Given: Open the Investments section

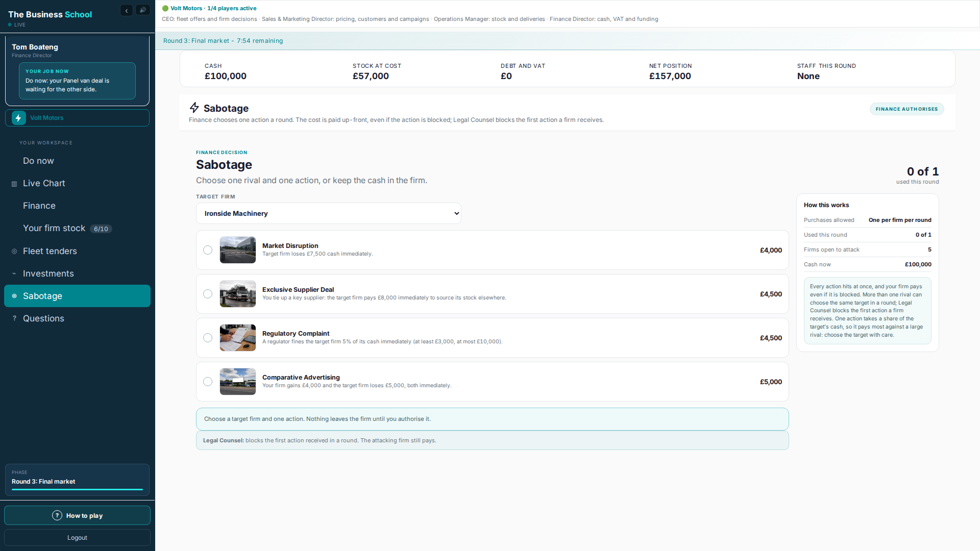Looking at the screenshot, I should pyautogui.click(x=77, y=273).
